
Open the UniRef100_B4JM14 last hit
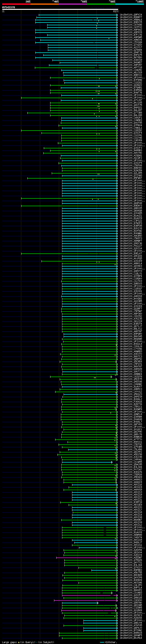click(131, 638)
